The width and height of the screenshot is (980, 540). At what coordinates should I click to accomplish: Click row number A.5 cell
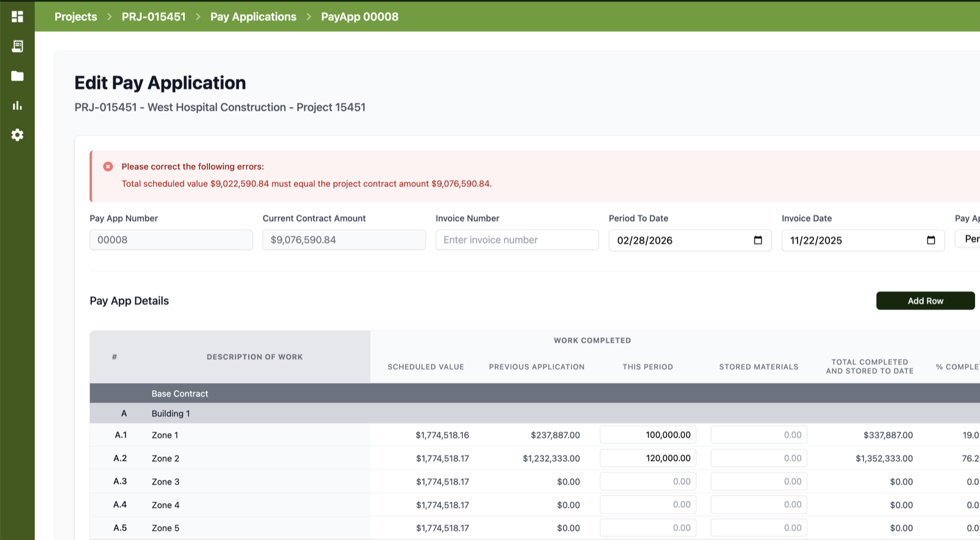point(120,528)
